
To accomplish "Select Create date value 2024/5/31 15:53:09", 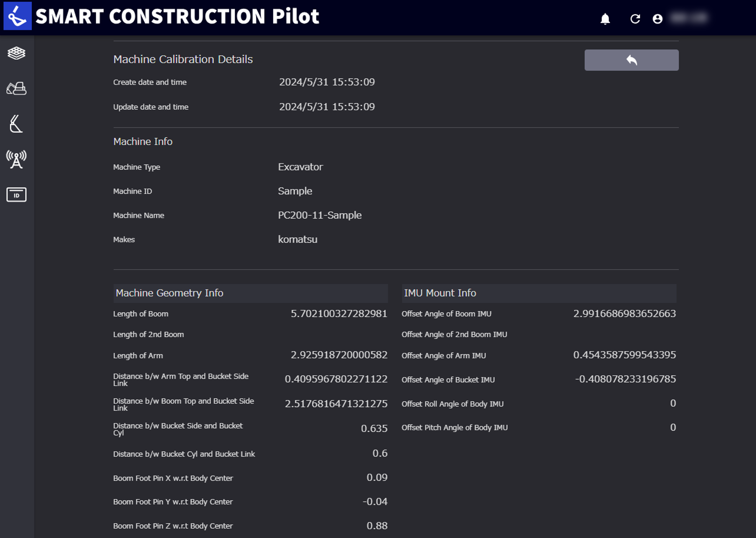I will click(327, 82).
